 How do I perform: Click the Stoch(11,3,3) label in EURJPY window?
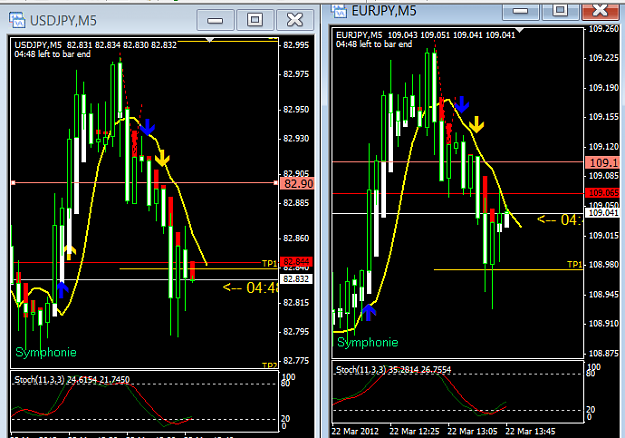click(x=361, y=369)
